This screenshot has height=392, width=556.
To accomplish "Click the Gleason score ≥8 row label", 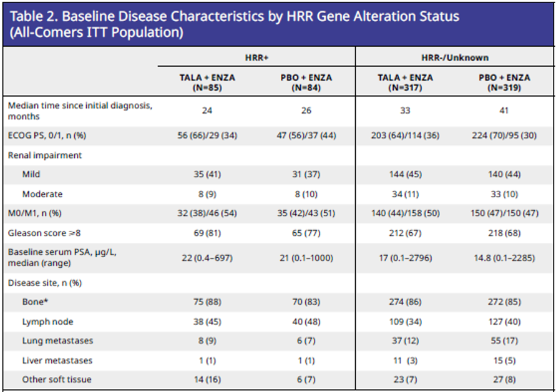I will pos(44,233).
